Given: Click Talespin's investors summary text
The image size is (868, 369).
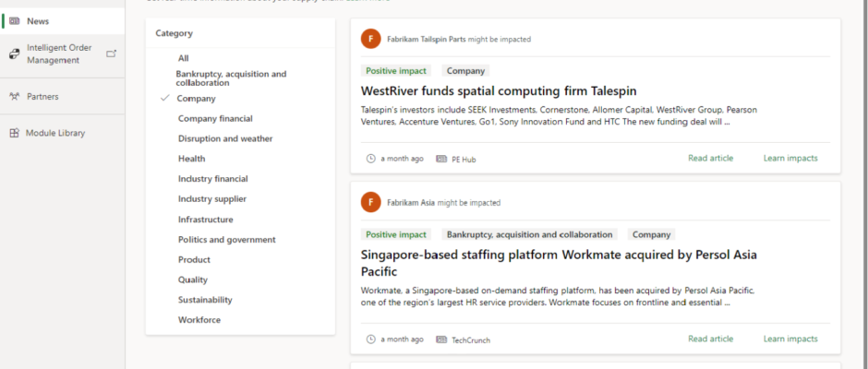Looking at the screenshot, I should (559, 116).
